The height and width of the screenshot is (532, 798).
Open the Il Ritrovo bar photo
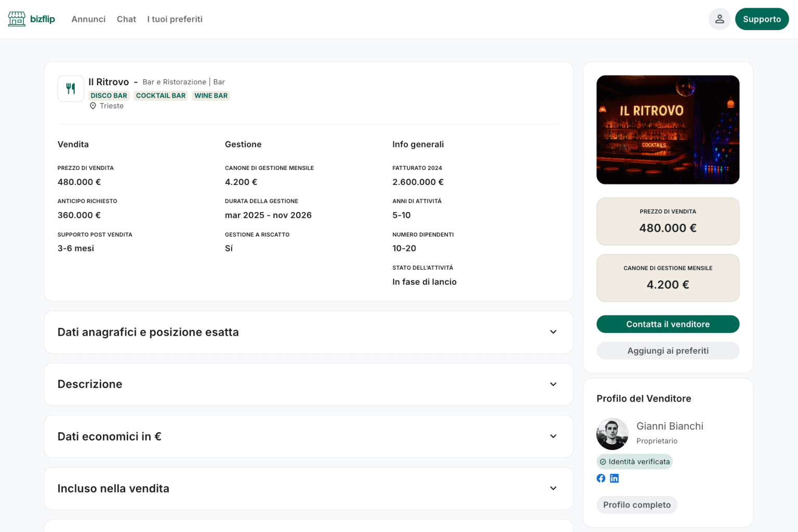pyautogui.click(x=668, y=130)
